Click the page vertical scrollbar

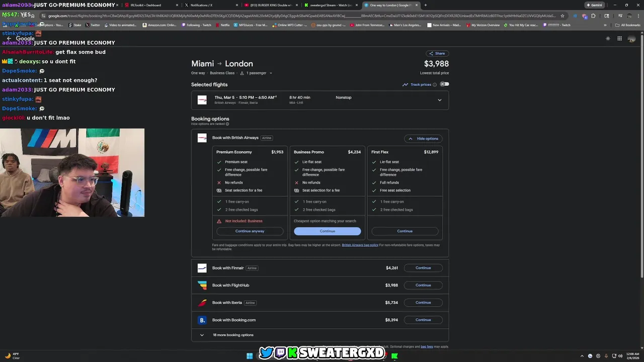coord(642,156)
